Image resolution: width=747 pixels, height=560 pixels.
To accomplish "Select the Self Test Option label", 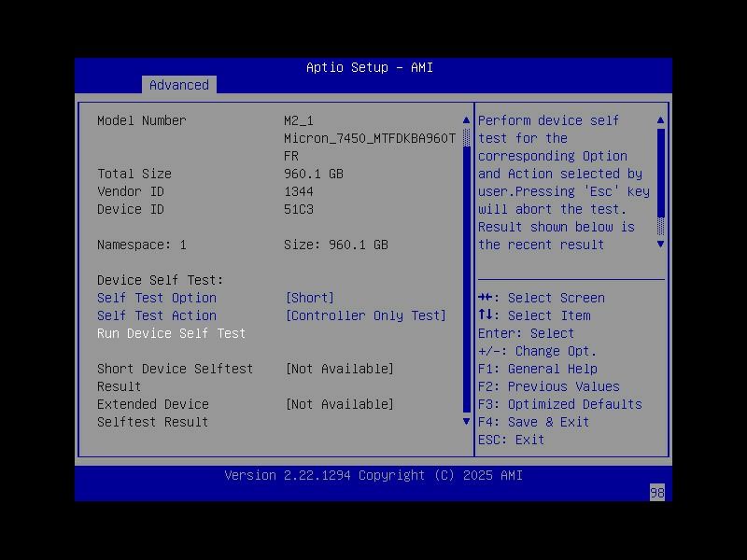I will click(157, 298).
